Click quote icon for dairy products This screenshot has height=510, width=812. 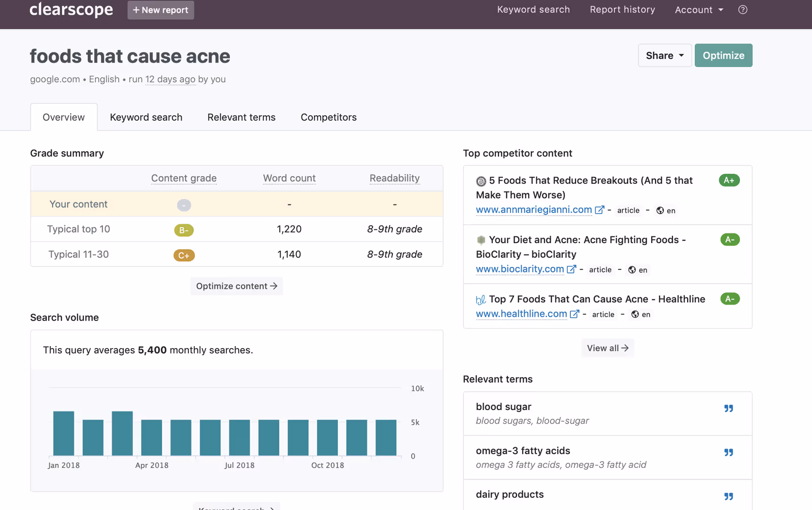click(729, 496)
